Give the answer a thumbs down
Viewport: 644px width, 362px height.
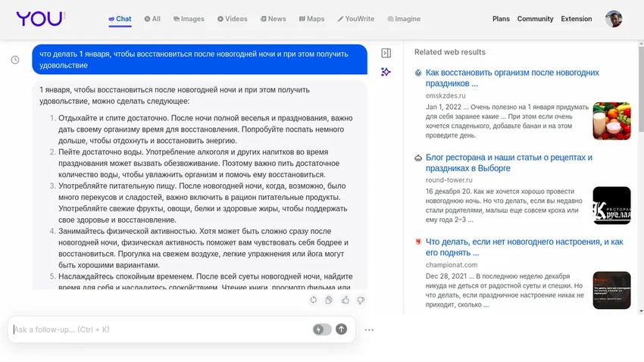[x=361, y=300]
